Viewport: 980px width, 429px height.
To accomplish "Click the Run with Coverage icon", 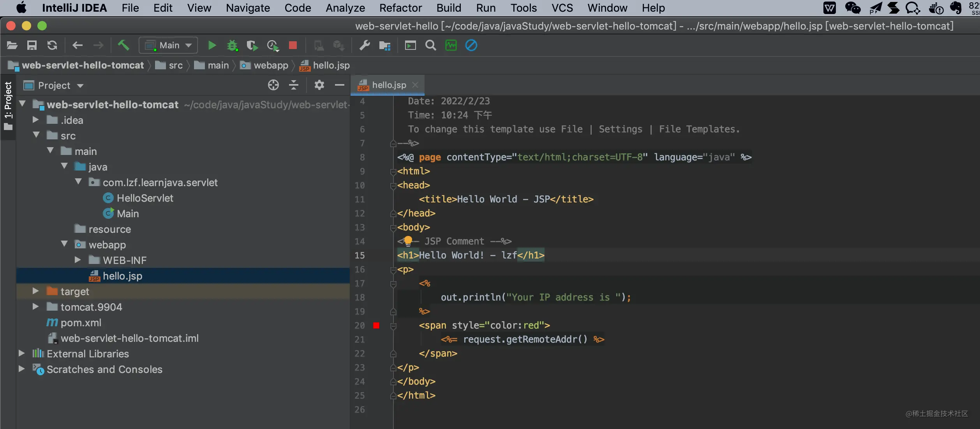I will [x=252, y=46].
